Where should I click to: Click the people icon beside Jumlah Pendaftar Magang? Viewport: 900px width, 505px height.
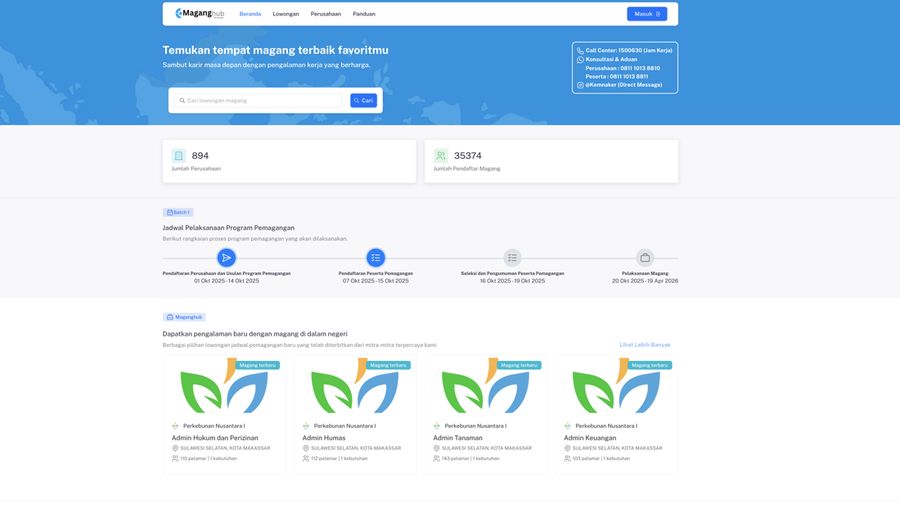pos(441,156)
